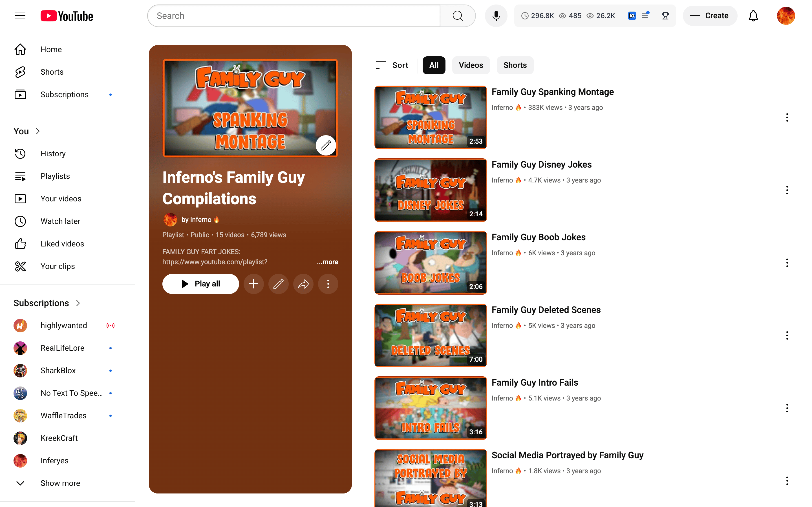Go to Watch later in the sidebar

click(60, 221)
